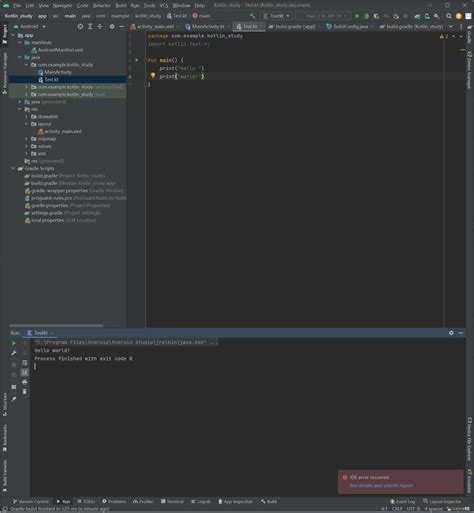Open the Build menu

tap(121, 6)
